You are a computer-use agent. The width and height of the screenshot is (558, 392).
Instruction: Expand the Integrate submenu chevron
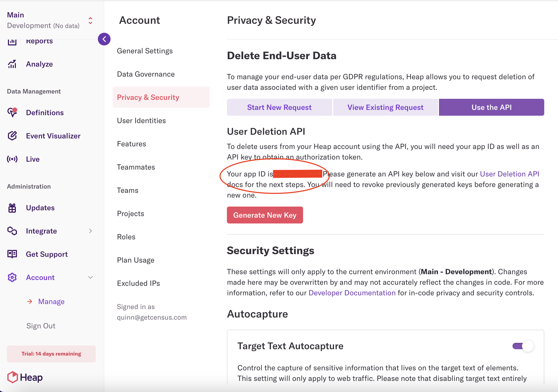[x=90, y=231]
